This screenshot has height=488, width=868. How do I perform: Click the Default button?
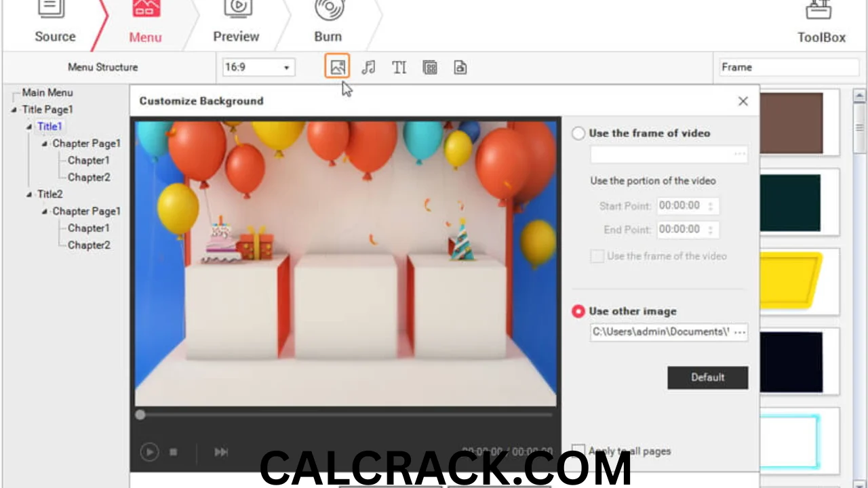708,378
